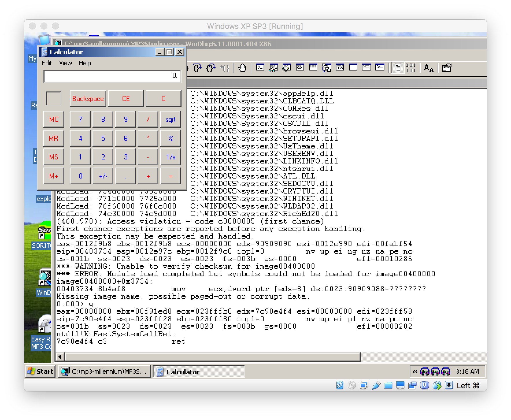The width and height of the screenshot is (511, 420).
Task: Open the Memory window toolbar icon
Action: (x=313, y=68)
